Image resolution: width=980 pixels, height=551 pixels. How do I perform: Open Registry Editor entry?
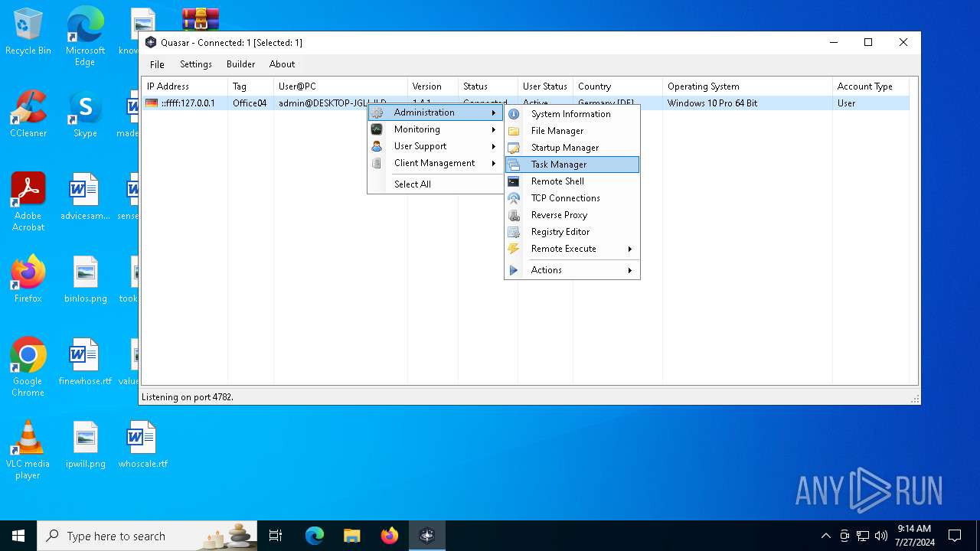(x=571, y=232)
